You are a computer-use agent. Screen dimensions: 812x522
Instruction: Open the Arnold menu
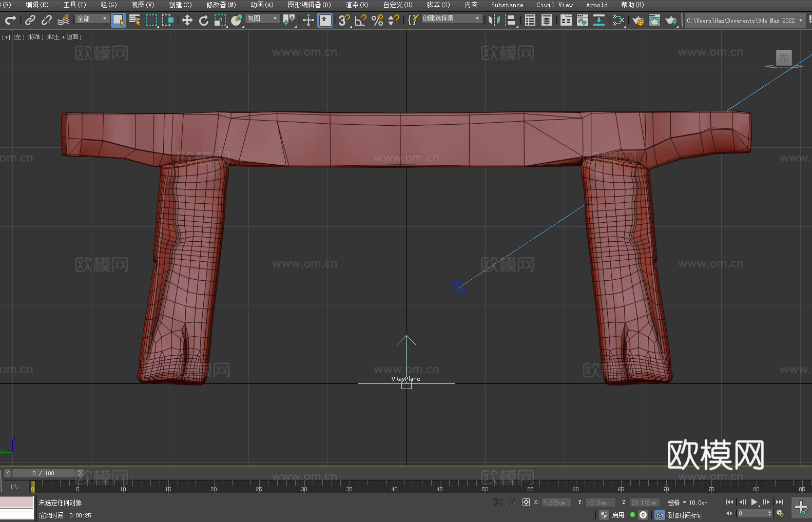coord(597,5)
